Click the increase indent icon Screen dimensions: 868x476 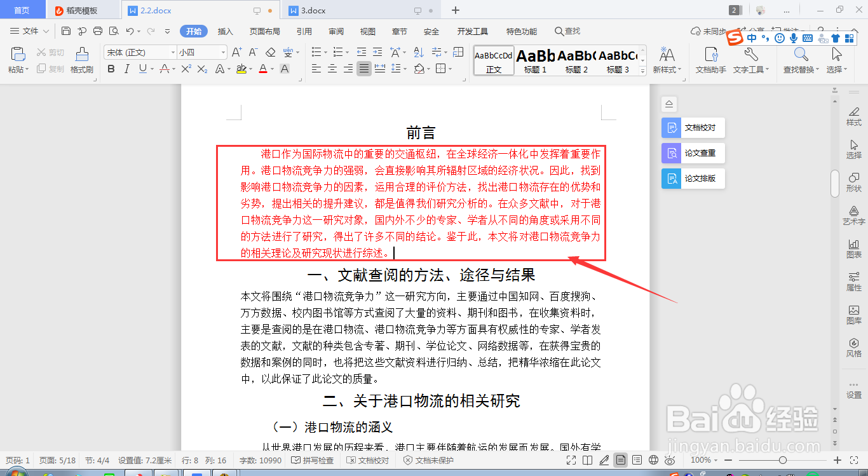pos(378,52)
